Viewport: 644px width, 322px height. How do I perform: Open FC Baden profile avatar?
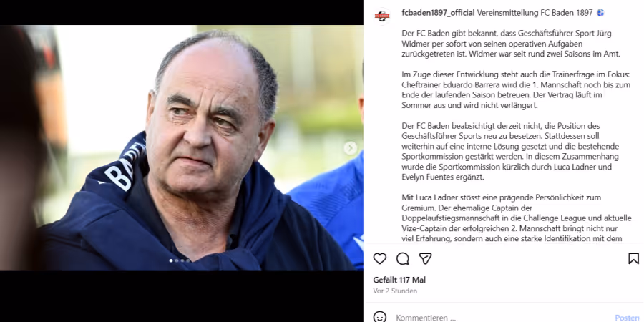click(382, 16)
